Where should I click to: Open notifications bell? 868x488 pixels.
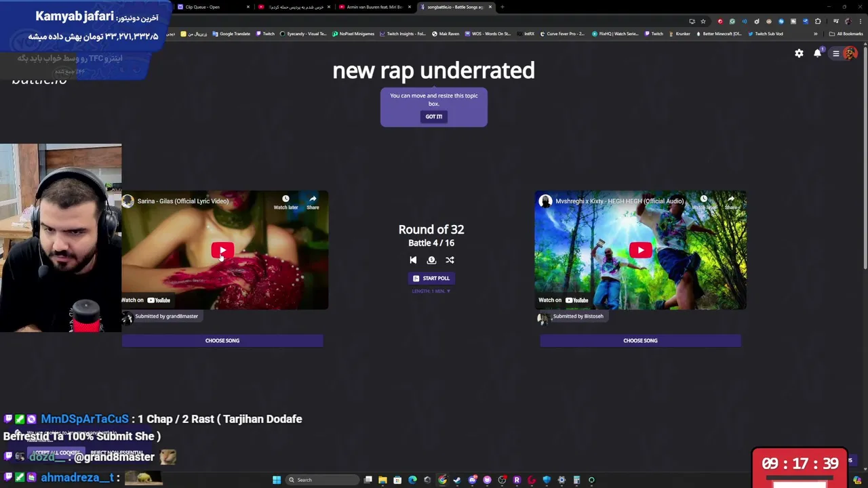tap(817, 54)
